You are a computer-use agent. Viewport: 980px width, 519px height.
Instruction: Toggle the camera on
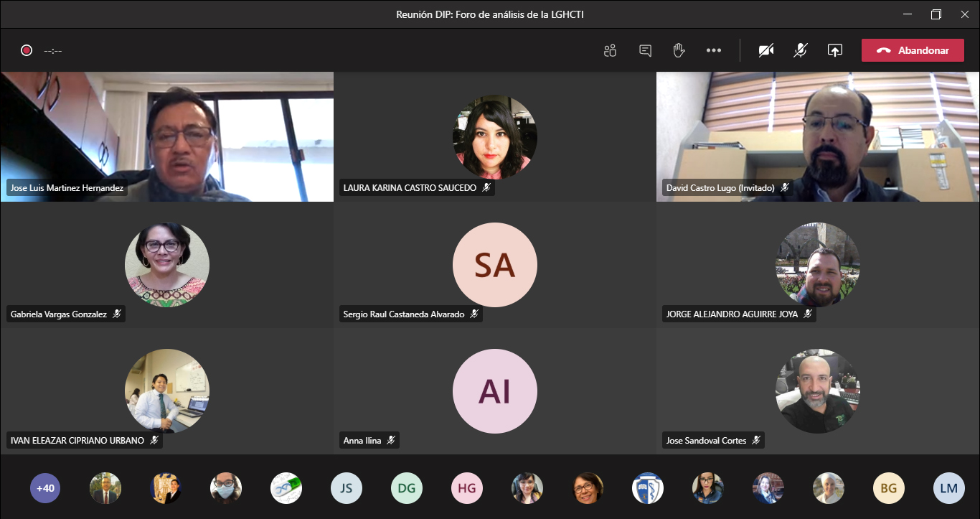click(x=766, y=50)
